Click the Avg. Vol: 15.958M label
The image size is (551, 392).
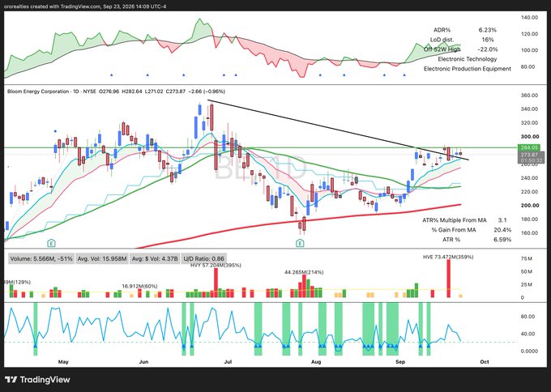point(102,259)
